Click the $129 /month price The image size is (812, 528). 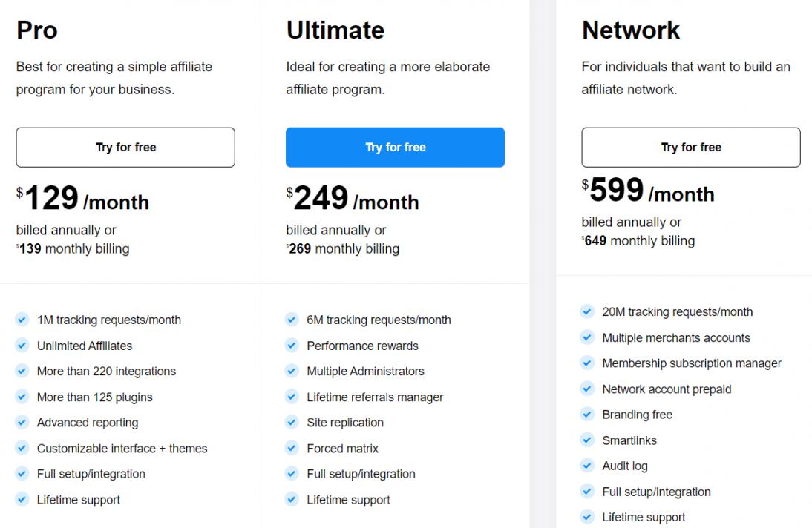coord(82,199)
